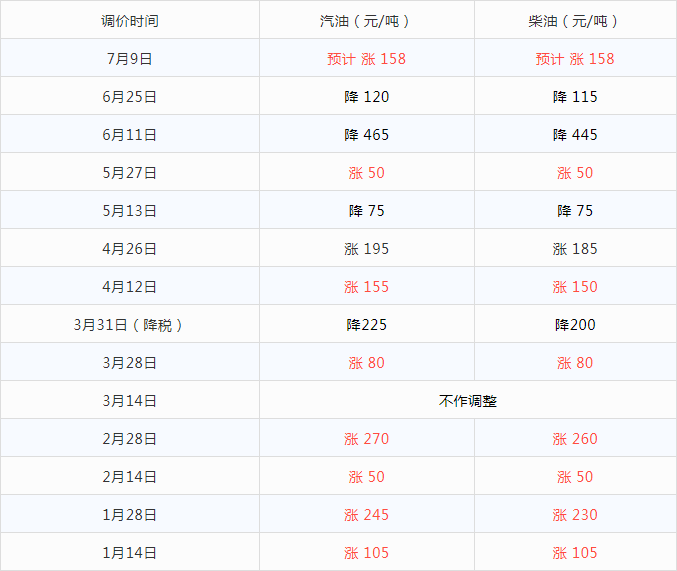Click gasoline 涨 50 in 2月14日 row

pos(366,477)
